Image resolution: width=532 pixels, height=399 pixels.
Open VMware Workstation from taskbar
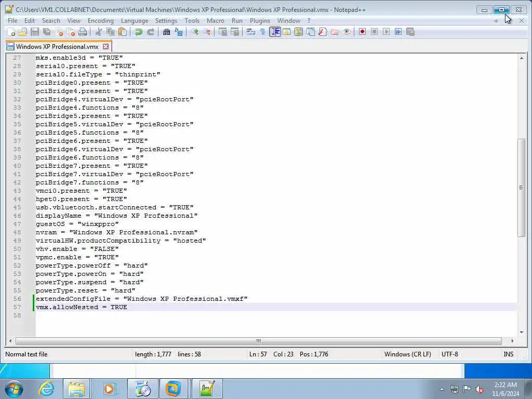pyautogui.click(x=173, y=389)
